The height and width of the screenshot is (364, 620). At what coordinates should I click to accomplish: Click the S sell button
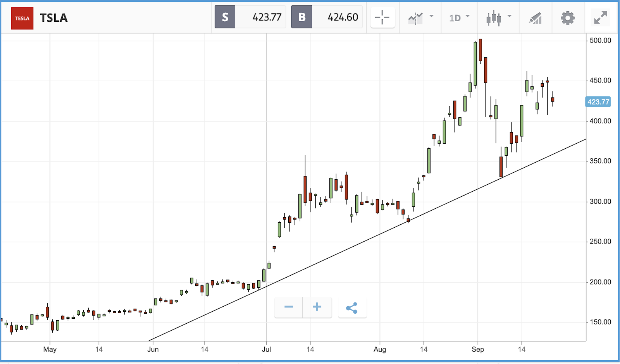click(225, 17)
